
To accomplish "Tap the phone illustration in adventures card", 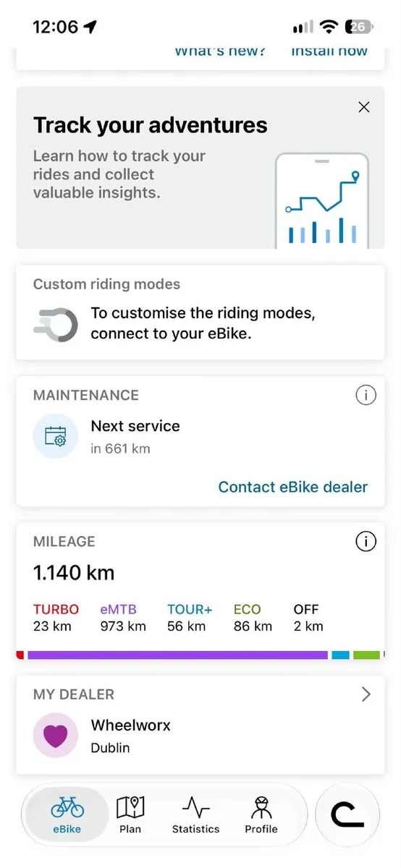I will (322, 200).
